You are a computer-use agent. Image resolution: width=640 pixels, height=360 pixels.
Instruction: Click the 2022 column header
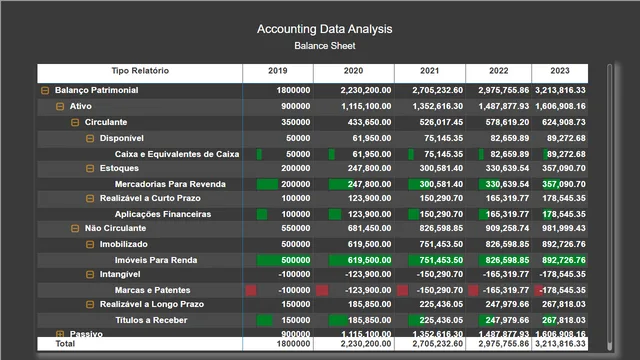pos(499,73)
